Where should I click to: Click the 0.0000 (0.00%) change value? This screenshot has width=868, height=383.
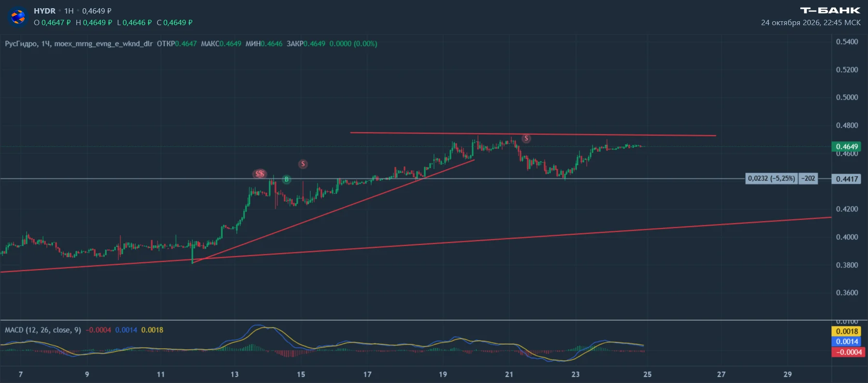pos(353,44)
